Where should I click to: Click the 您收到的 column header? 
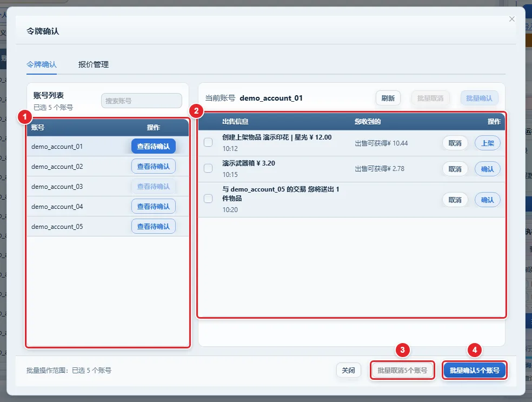click(x=368, y=122)
